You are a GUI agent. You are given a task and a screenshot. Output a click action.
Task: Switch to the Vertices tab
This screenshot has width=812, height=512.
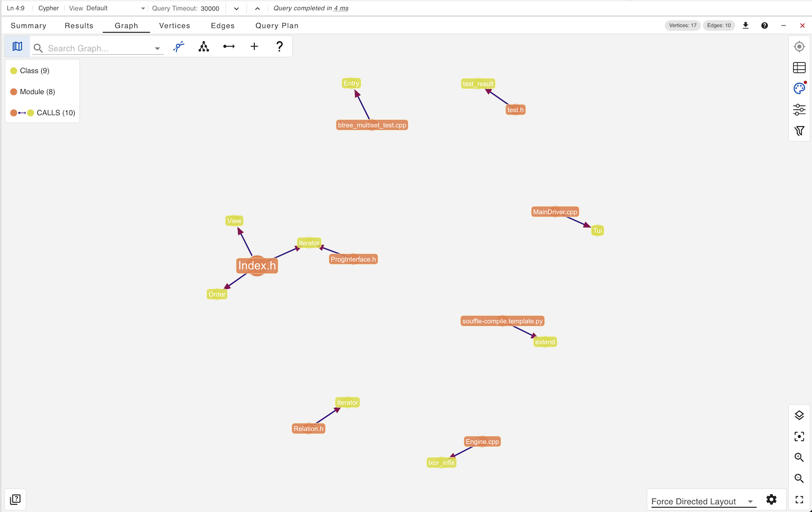click(x=174, y=25)
